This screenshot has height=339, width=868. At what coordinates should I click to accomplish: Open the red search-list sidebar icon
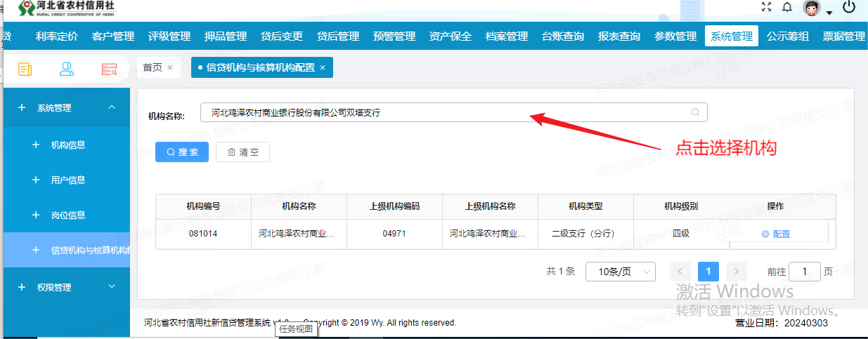(109, 69)
